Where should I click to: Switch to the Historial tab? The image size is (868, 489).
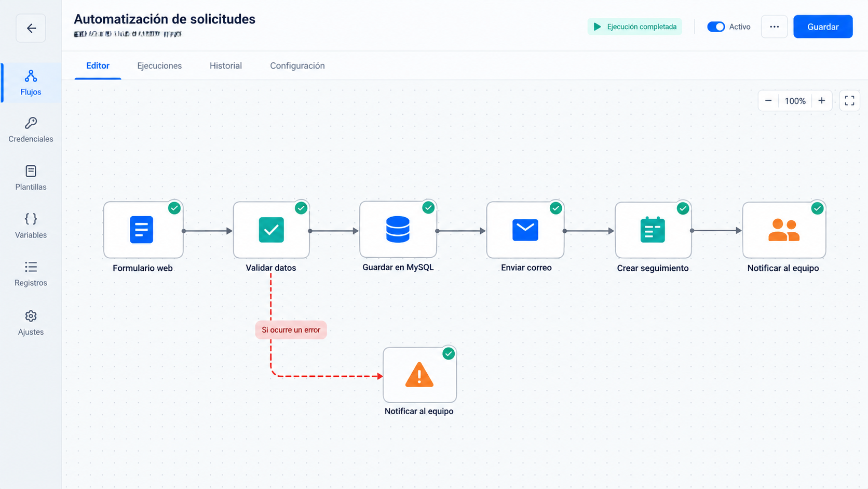226,65
